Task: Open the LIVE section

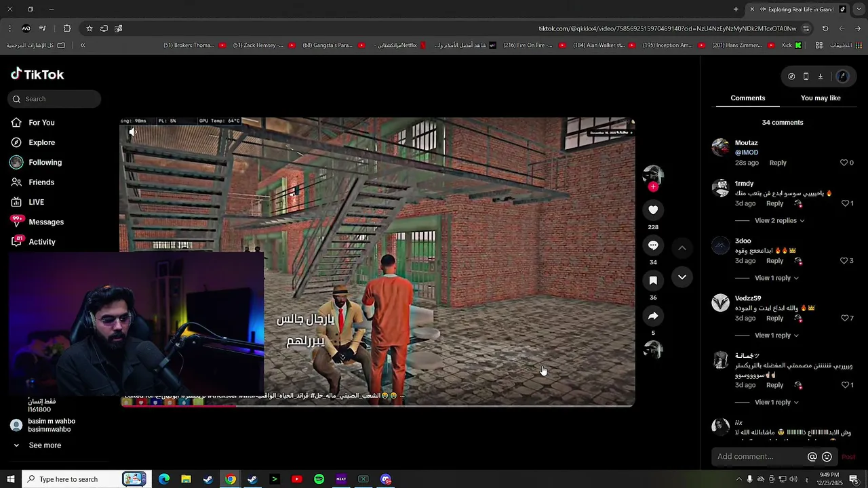Action: [x=36, y=202]
